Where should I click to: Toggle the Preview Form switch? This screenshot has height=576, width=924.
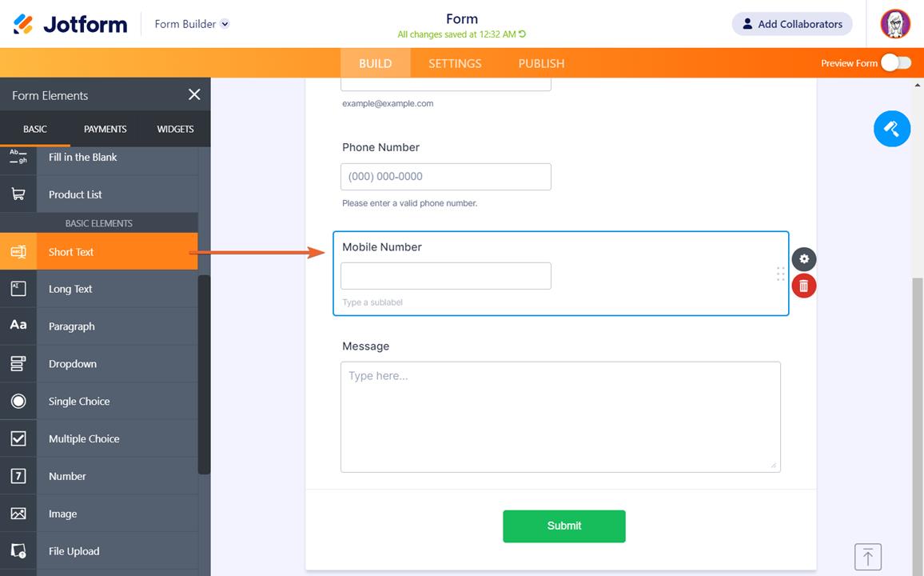pyautogui.click(x=896, y=63)
